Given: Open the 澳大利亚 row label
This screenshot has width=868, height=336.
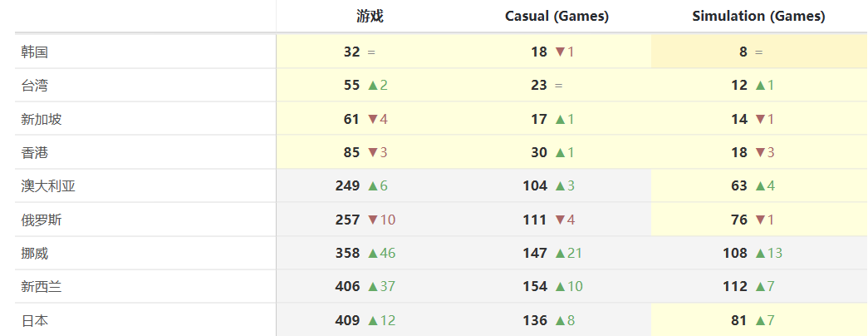Looking at the screenshot, I should [48, 186].
